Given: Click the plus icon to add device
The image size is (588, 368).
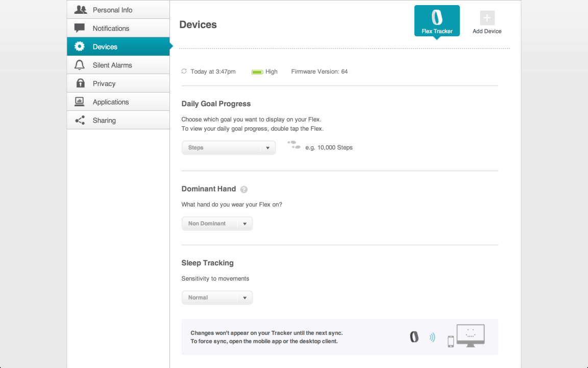Looking at the screenshot, I should point(487,18).
